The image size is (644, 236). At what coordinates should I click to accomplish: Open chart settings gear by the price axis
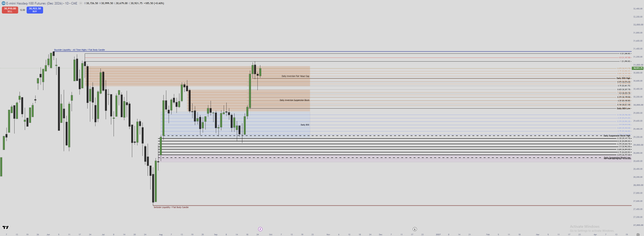coord(637,234)
